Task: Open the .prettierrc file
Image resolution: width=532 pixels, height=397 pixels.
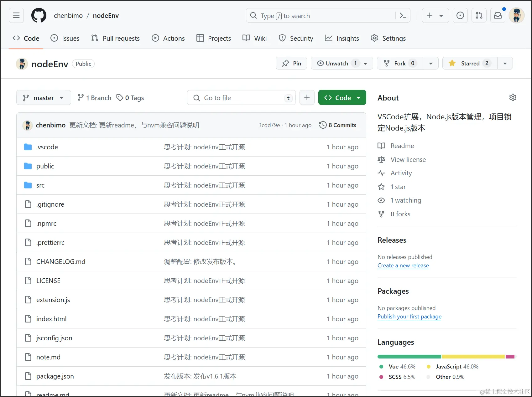Action: click(x=50, y=242)
